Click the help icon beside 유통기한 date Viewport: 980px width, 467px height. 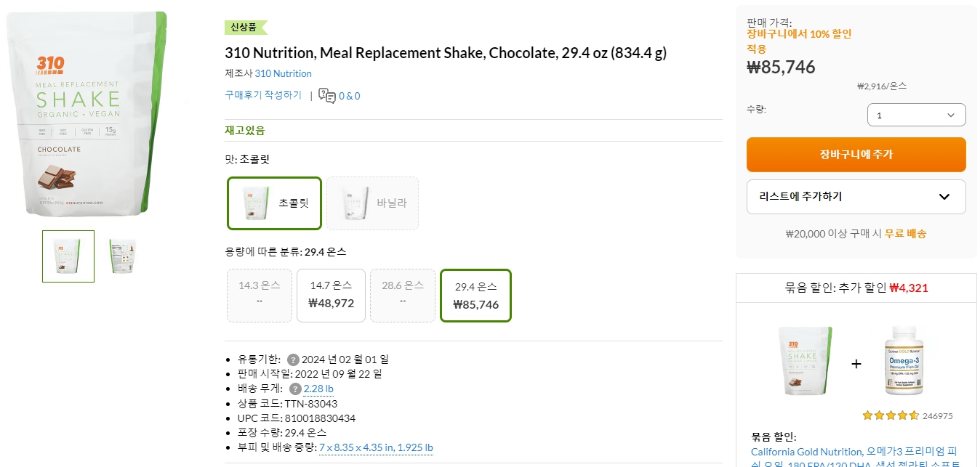[x=294, y=359]
